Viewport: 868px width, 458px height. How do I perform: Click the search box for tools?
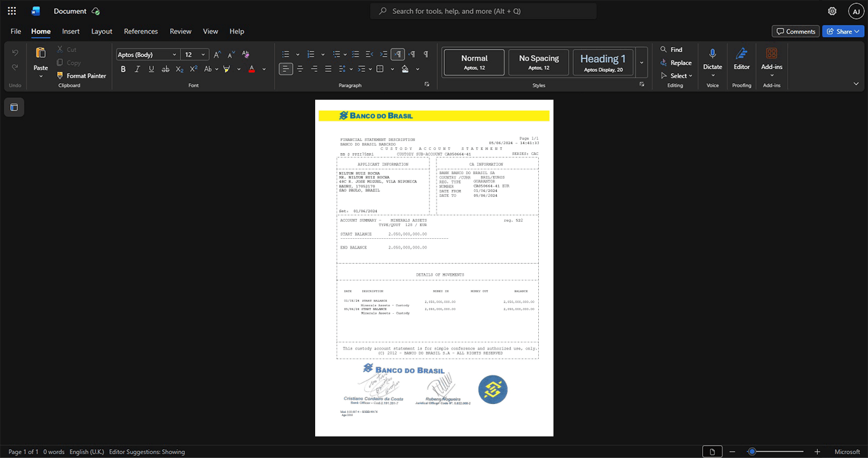[x=484, y=11]
